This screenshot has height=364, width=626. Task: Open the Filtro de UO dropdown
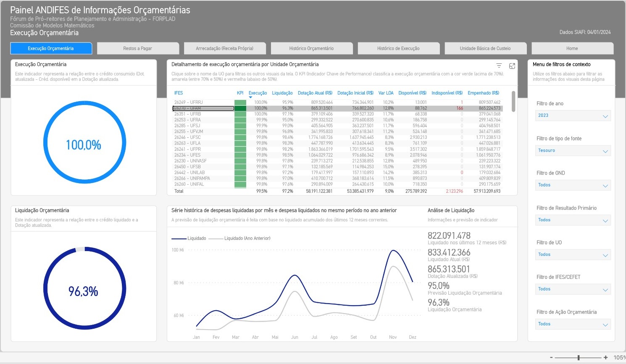tap(573, 254)
